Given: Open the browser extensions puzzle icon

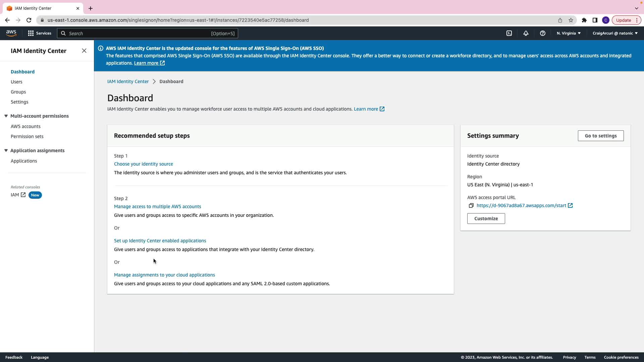Looking at the screenshot, I should tap(584, 20).
